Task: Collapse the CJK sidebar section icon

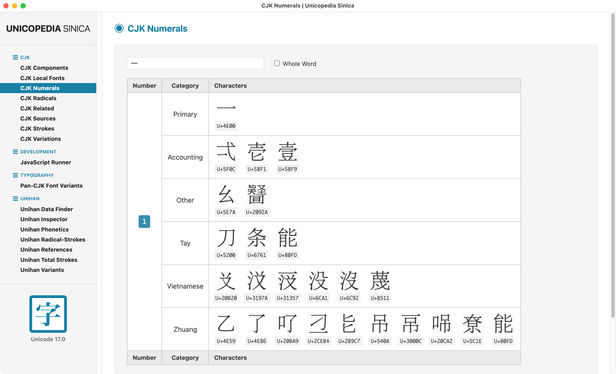Action: pos(15,57)
